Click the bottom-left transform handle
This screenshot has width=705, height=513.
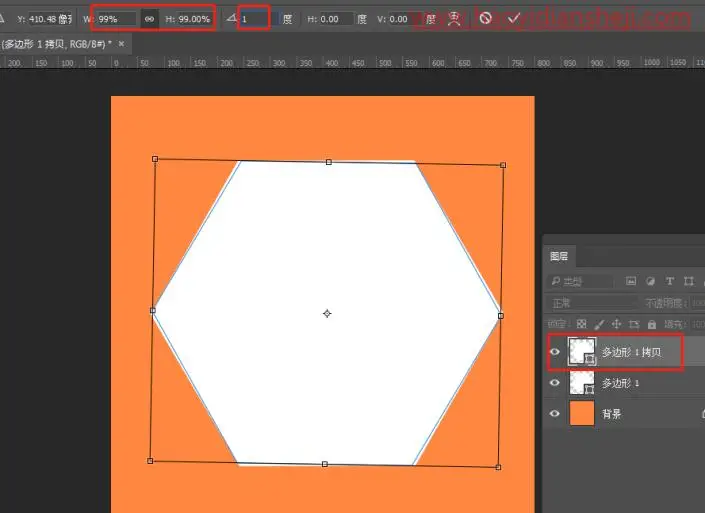pyautogui.click(x=150, y=461)
